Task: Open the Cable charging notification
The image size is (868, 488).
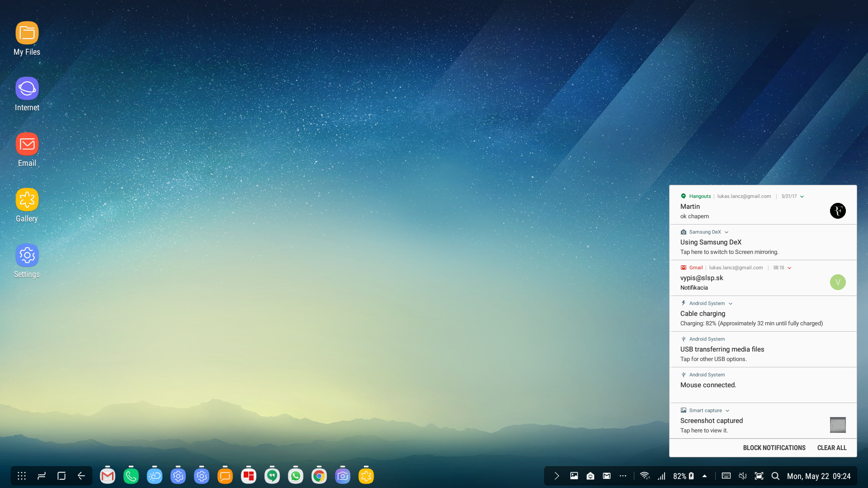Action: pyautogui.click(x=763, y=314)
